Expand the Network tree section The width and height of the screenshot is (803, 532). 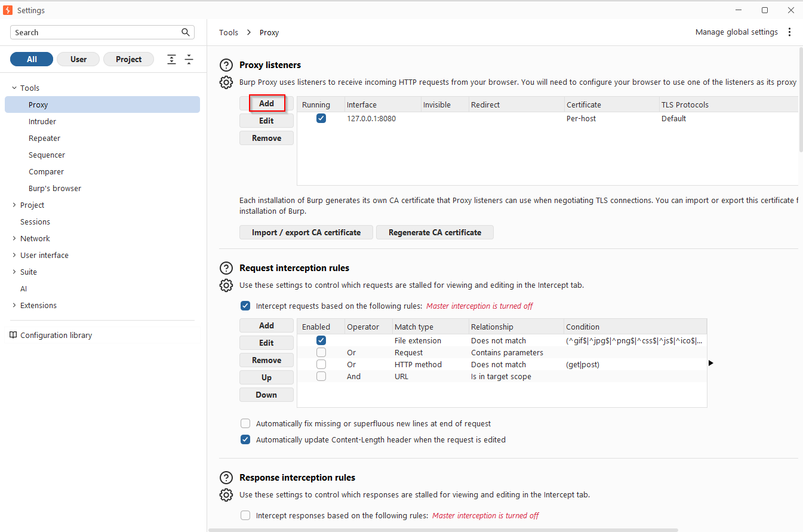coord(14,238)
